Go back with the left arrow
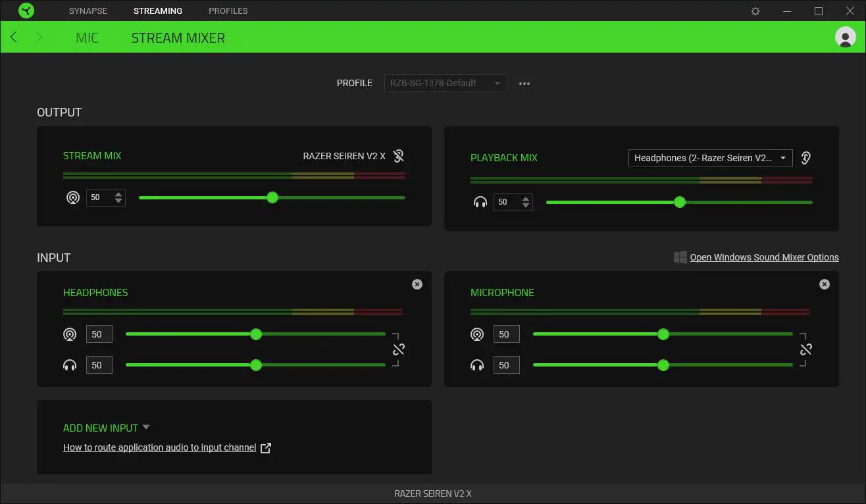This screenshot has height=504, width=866. (x=14, y=38)
